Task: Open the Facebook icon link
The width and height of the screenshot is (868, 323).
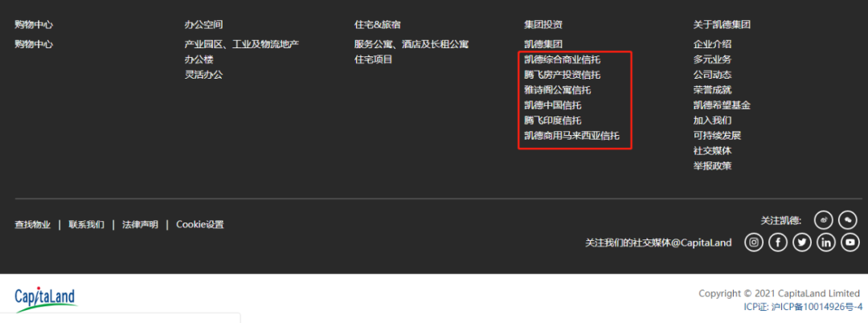Action: coord(778,243)
